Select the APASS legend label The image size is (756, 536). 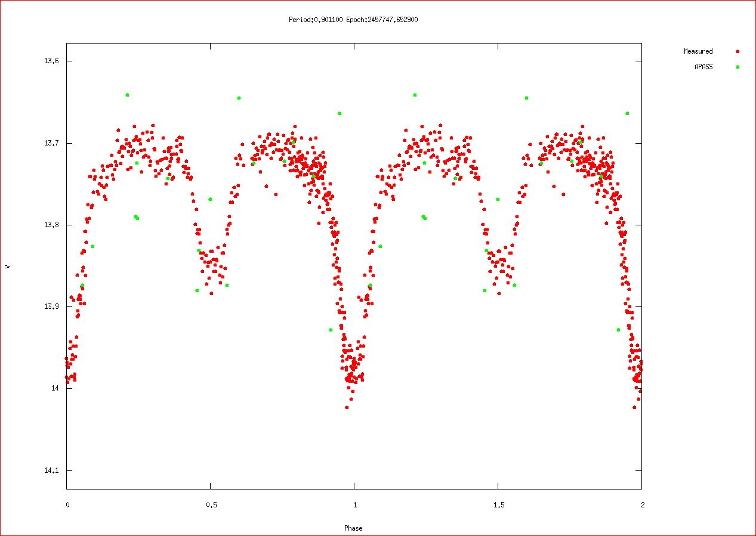[x=703, y=67]
